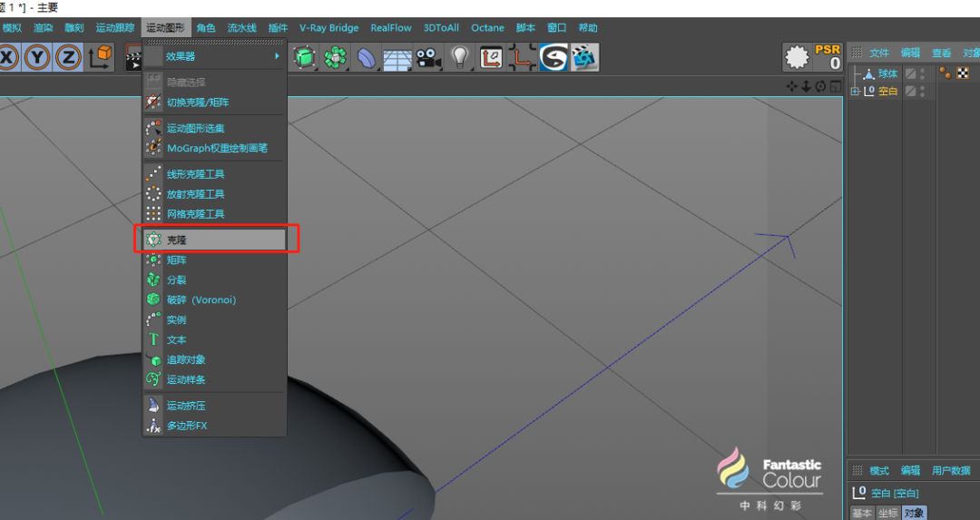
Task: Click the blue deformer capsule icon
Action: point(367,58)
